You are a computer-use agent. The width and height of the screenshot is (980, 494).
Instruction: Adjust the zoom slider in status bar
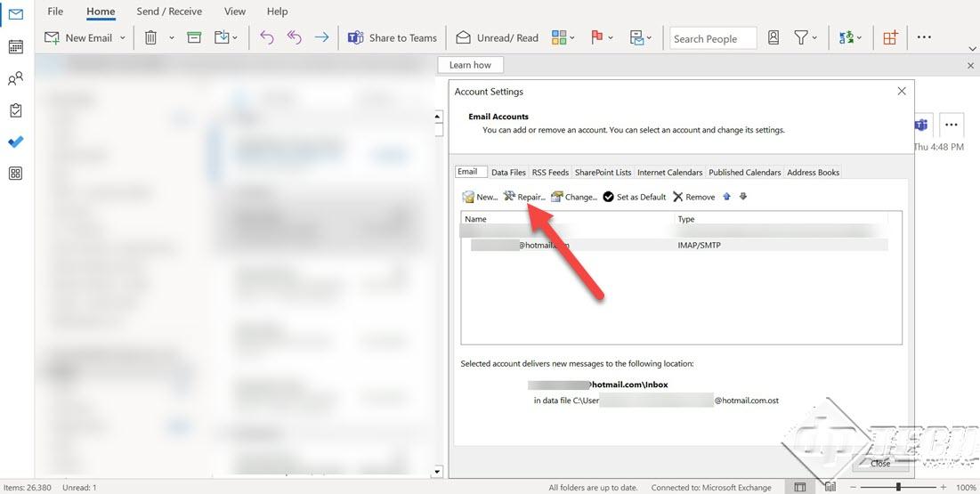[x=898, y=487]
